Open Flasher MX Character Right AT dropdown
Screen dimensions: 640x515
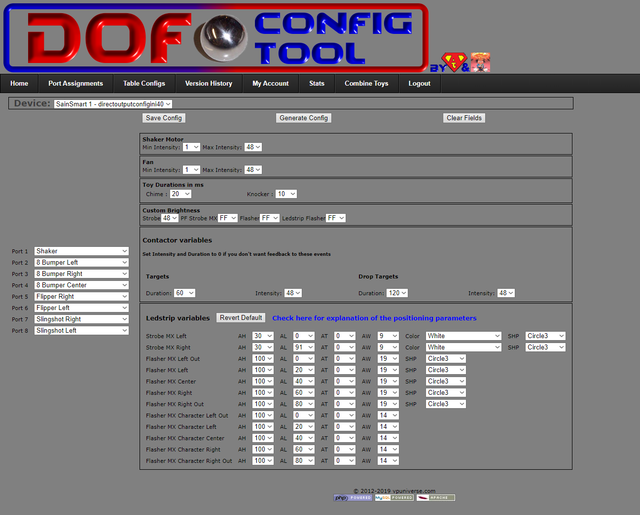pos(344,449)
